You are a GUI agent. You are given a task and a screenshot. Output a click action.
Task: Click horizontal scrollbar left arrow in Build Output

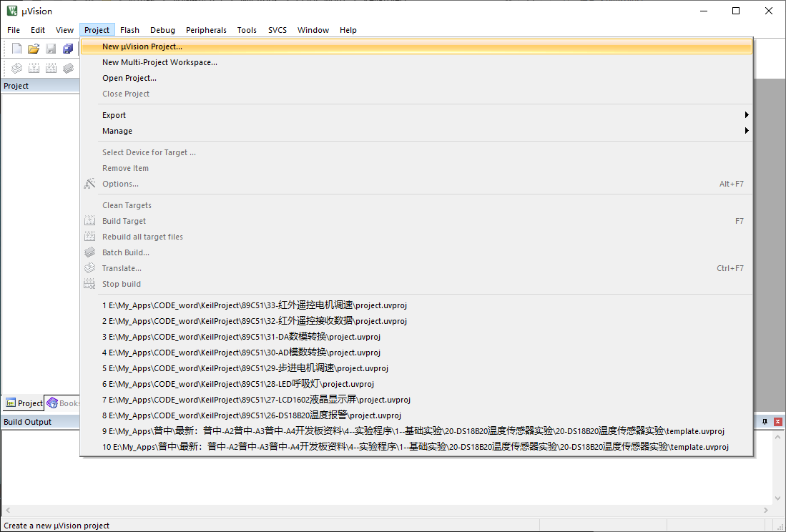8,510
